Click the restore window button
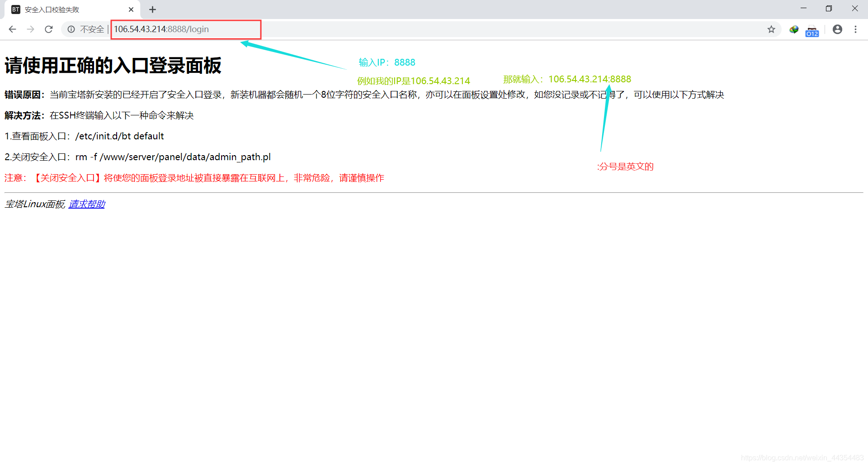Image resolution: width=868 pixels, height=466 pixels. pyautogui.click(x=829, y=8)
